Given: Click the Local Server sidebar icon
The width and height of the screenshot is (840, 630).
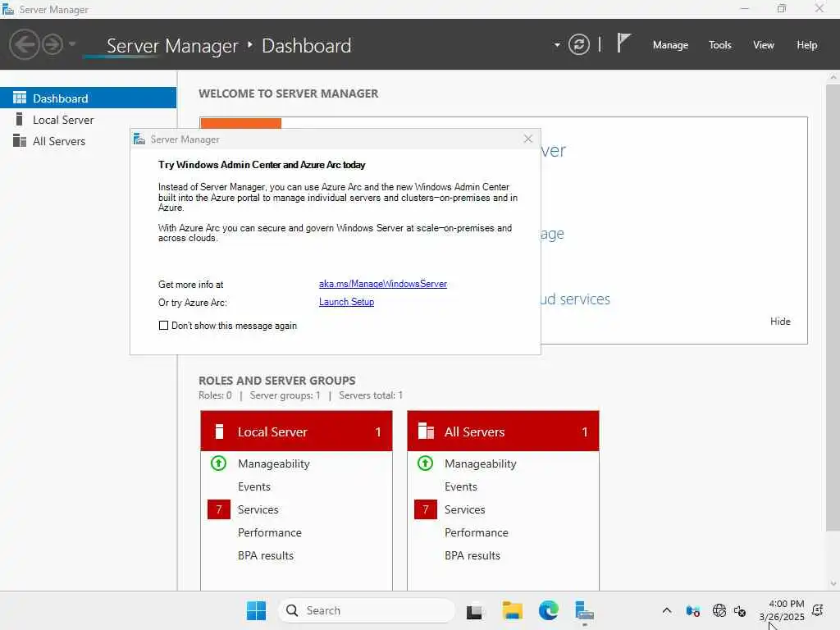Looking at the screenshot, I should [x=20, y=119].
